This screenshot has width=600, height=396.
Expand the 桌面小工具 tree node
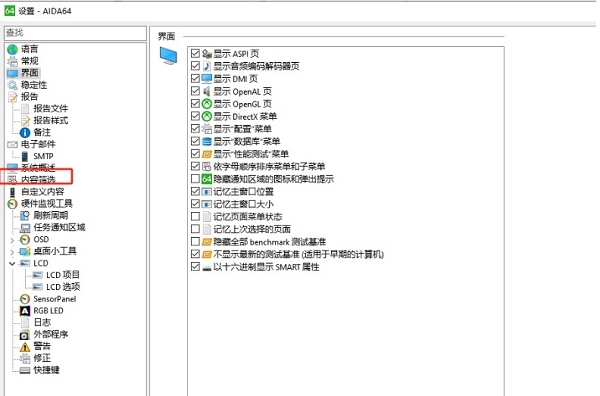12,252
